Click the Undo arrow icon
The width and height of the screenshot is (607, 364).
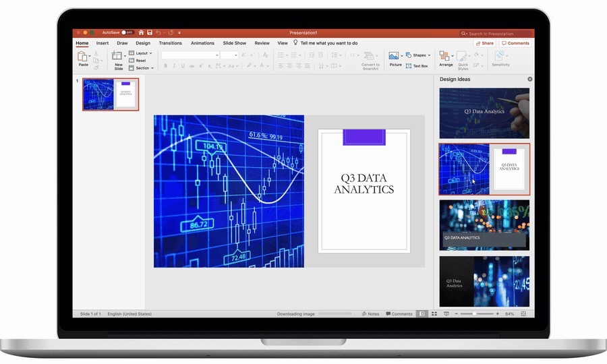coord(158,32)
